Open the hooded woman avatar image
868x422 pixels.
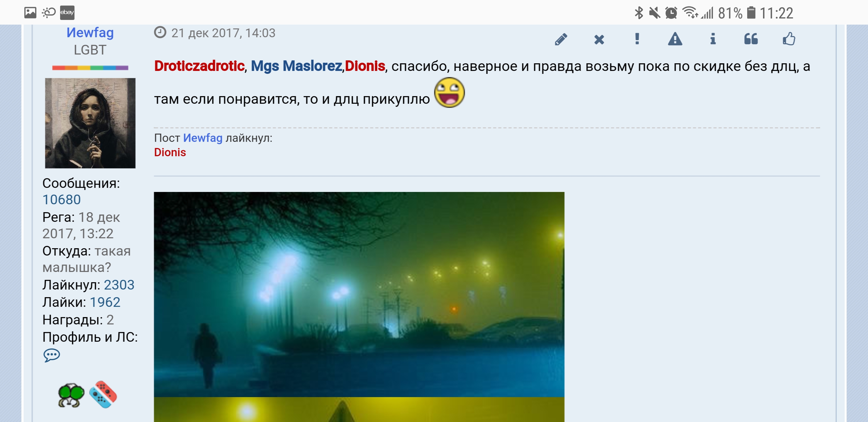tap(90, 123)
